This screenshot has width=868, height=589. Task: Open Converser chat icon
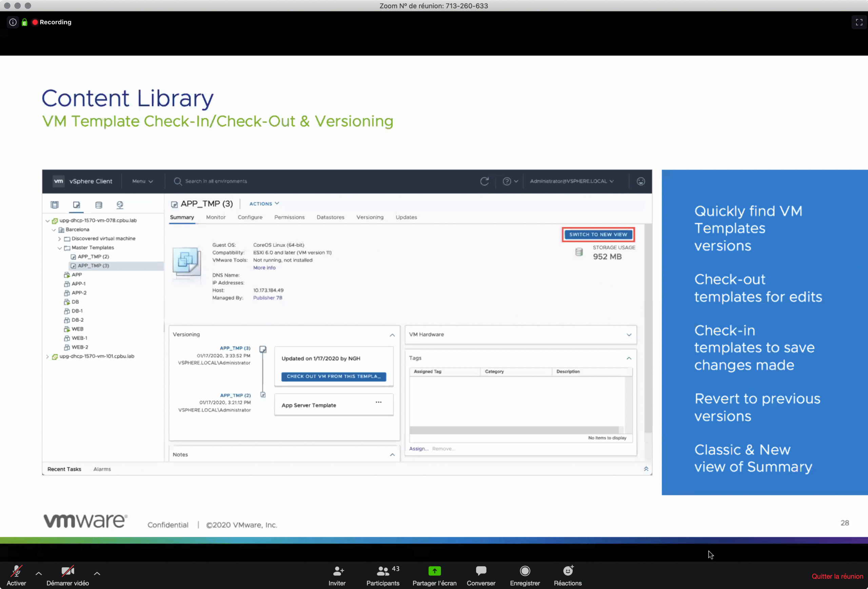[481, 571]
